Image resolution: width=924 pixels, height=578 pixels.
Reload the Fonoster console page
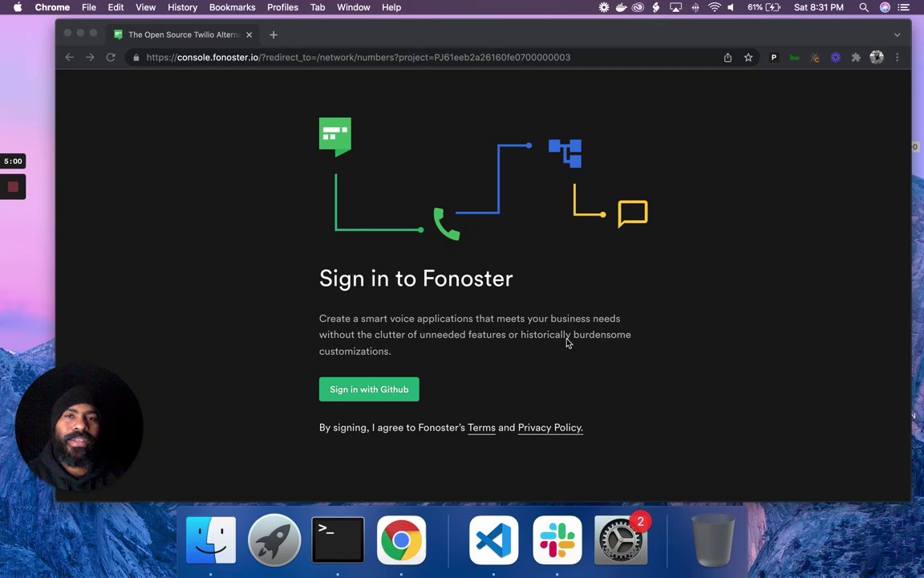[110, 57]
